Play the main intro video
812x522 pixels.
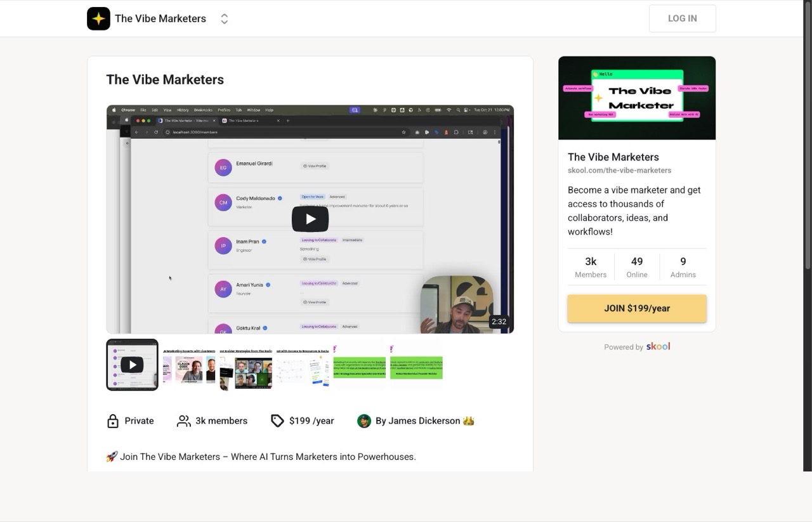(310, 219)
